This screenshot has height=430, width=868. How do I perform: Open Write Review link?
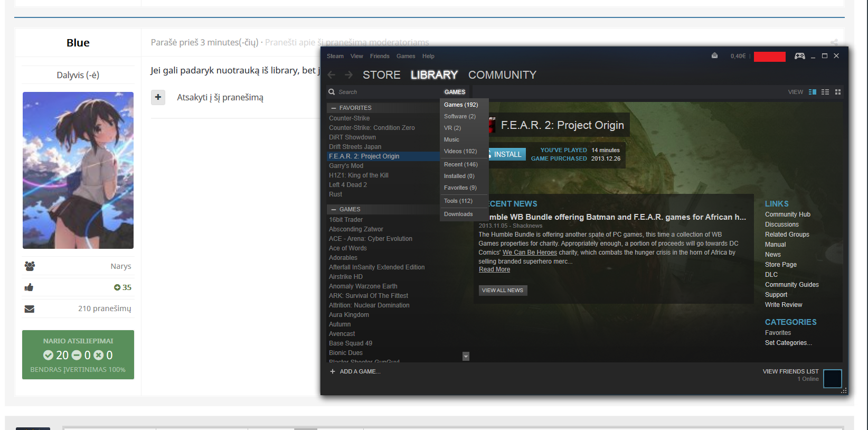click(x=783, y=305)
